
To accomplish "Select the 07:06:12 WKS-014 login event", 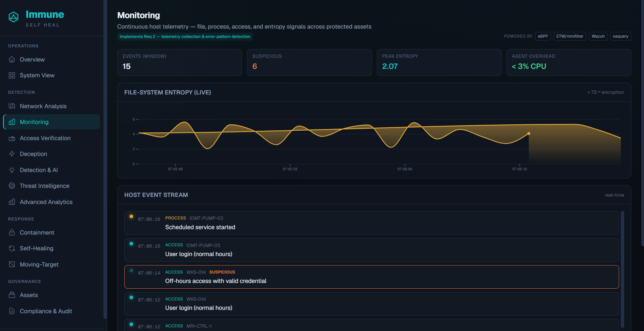I will 372,304.
